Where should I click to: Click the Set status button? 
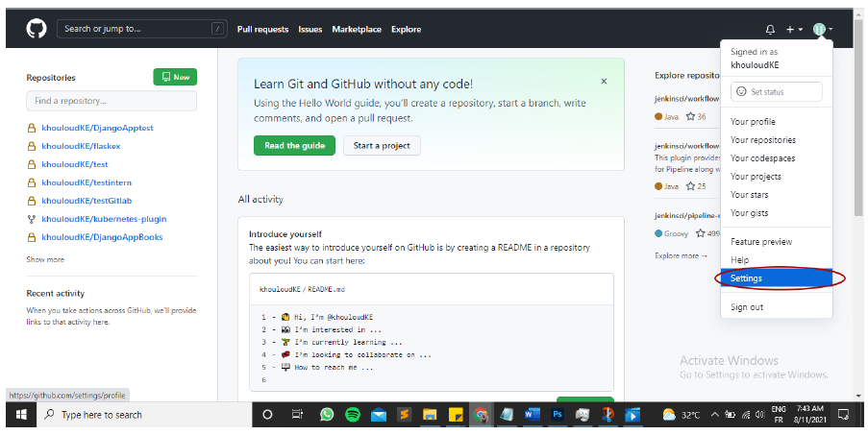776,92
